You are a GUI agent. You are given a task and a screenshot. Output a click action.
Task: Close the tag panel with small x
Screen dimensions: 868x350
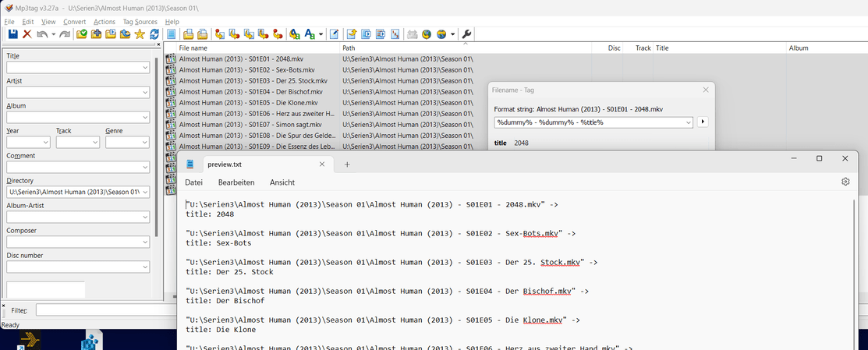pos(158,44)
